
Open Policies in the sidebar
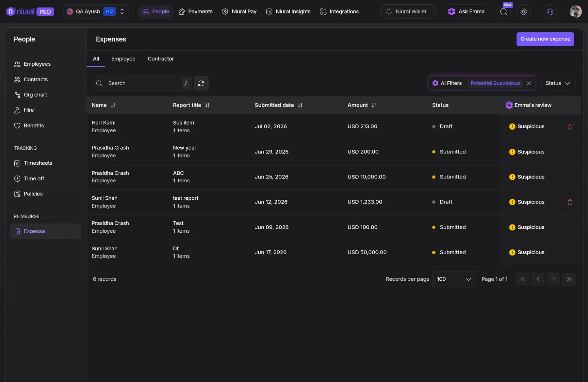coord(28,194)
